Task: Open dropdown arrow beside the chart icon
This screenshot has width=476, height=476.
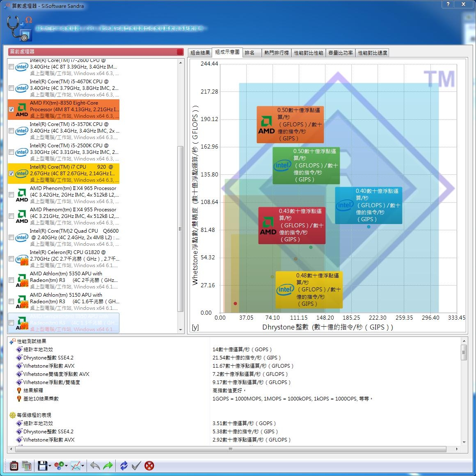Action: [x=82, y=466]
